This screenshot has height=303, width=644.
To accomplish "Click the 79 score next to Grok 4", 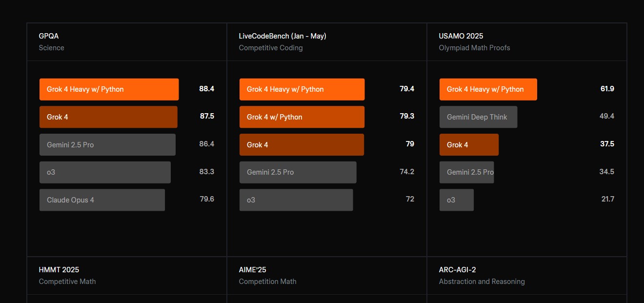I will tap(410, 144).
